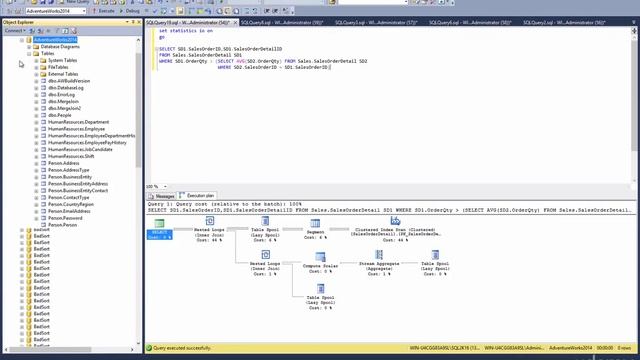Image resolution: width=640 pixels, height=360 pixels.
Task: Open the active files tab list dropdown
Action: 634,23
